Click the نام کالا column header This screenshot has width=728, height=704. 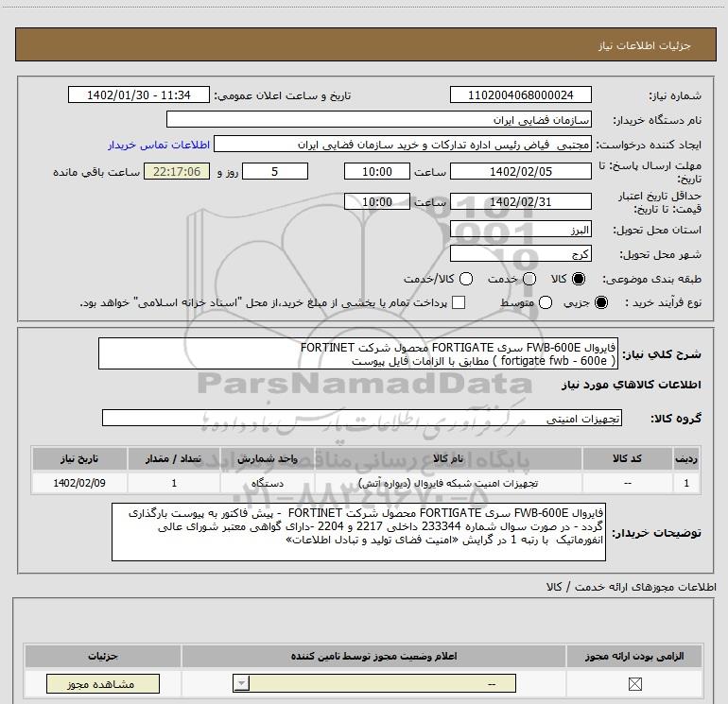(x=448, y=458)
